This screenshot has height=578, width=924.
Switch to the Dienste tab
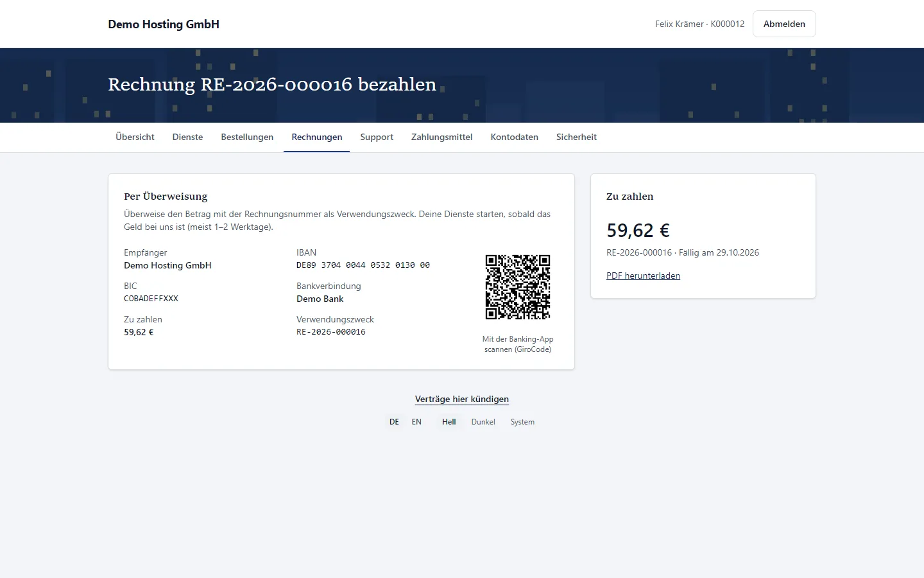pyautogui.click(x=187, y=137)
